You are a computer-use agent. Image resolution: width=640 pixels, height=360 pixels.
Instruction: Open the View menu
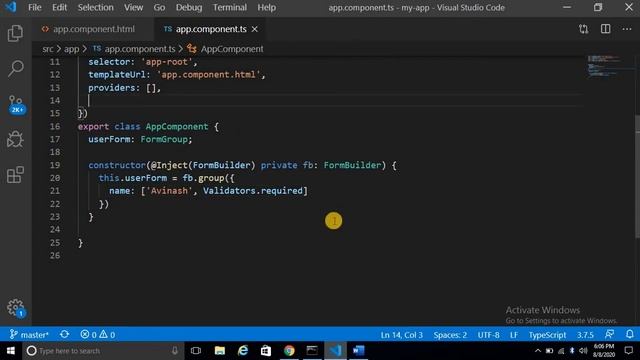133,7
